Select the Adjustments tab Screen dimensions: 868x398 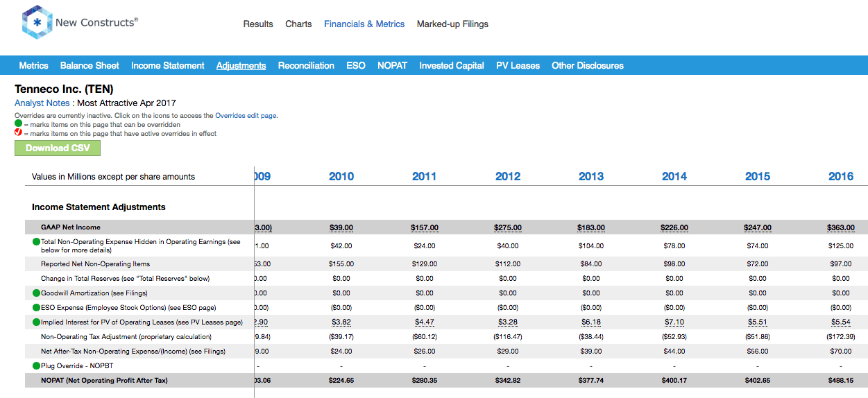coord(241,66)
